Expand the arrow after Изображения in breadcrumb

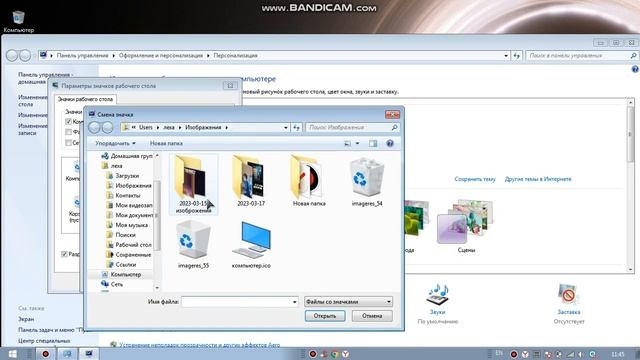click(227, 128)
